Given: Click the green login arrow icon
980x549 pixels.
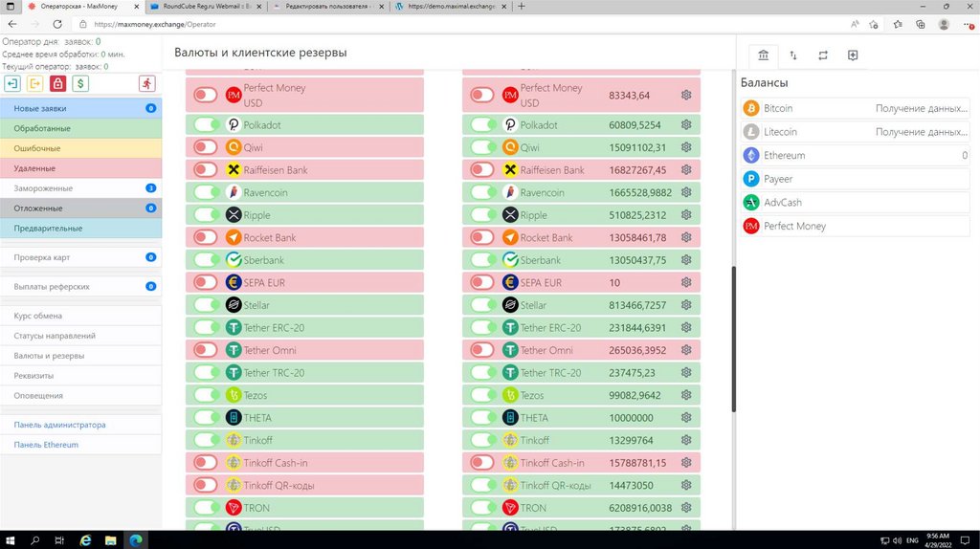Looking at the screenshot, I should 11,84.
